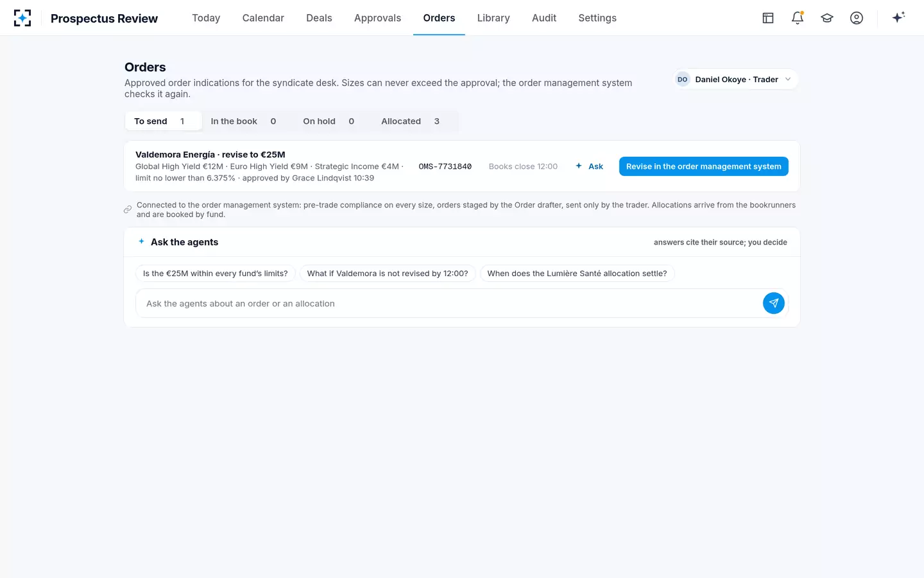Open the Deals tab

click(x=319, y=18)
